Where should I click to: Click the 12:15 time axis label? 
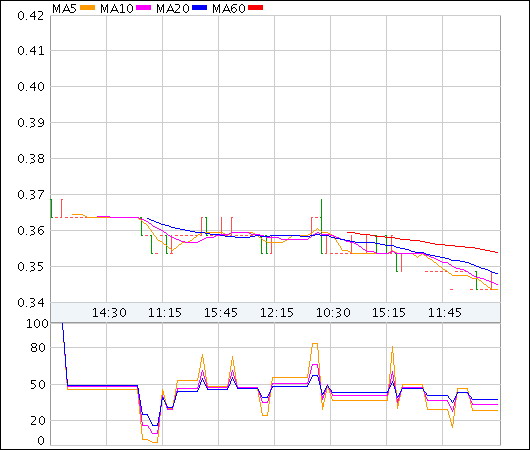coord(277,312)
